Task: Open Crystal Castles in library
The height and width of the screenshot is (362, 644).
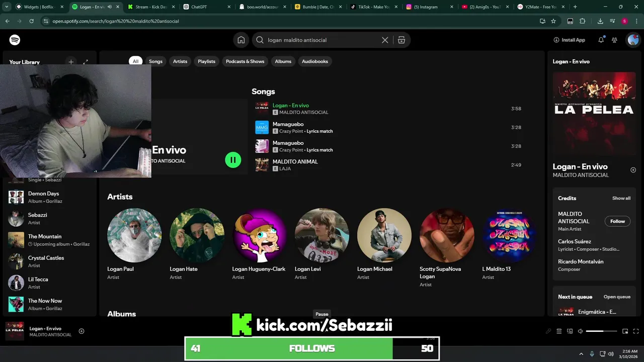Action: [x=49, y=261]
